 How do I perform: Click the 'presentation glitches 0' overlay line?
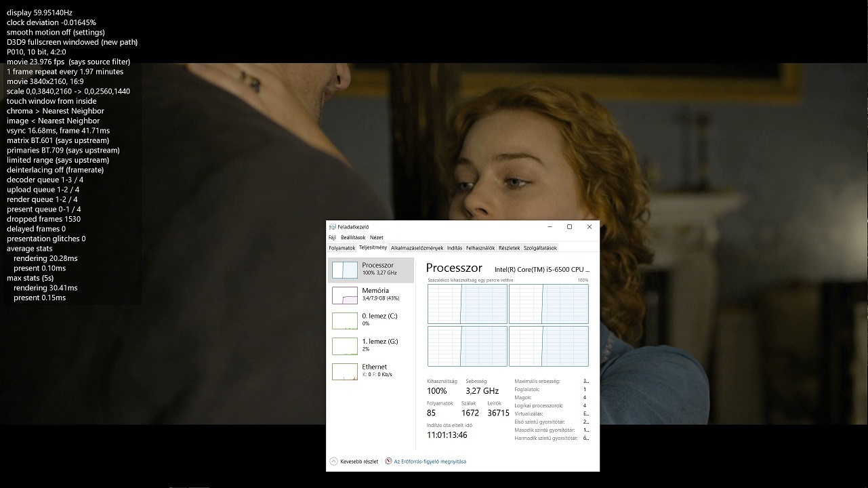click(46, 239)
